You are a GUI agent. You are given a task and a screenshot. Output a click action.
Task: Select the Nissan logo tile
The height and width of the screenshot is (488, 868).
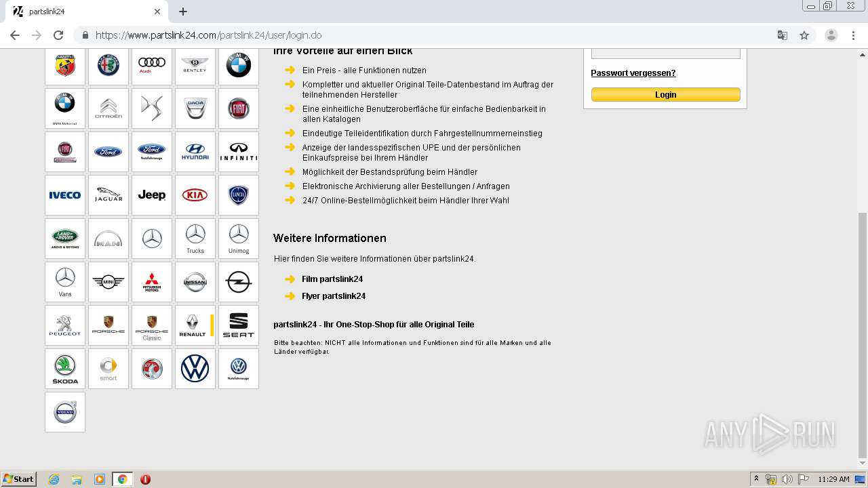[x=195, y=282]
